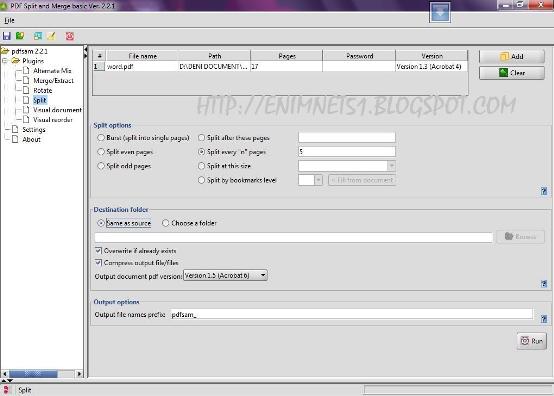Click the Pages column header
The width and height of the screenshot is (554, 396).
pos(287,56)
